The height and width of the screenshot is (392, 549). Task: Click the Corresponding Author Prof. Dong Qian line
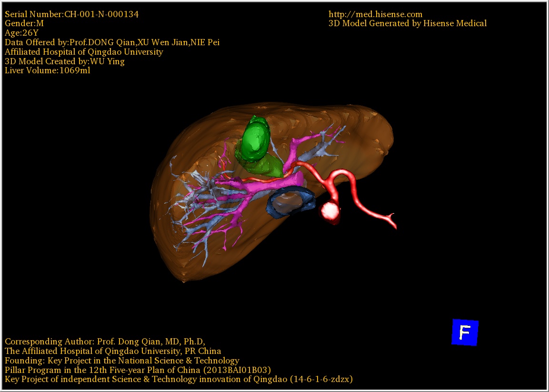pos(105,341)
